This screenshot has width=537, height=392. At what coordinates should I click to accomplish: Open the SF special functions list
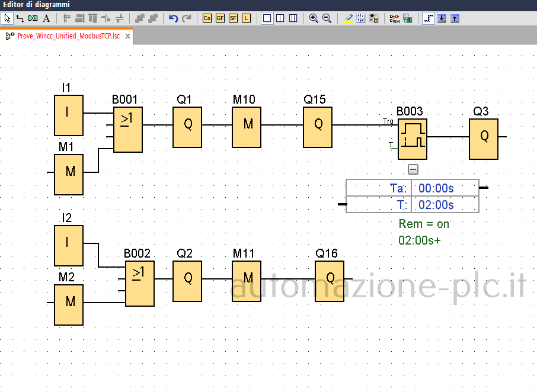pyautogui.click(x=233, y=18)
